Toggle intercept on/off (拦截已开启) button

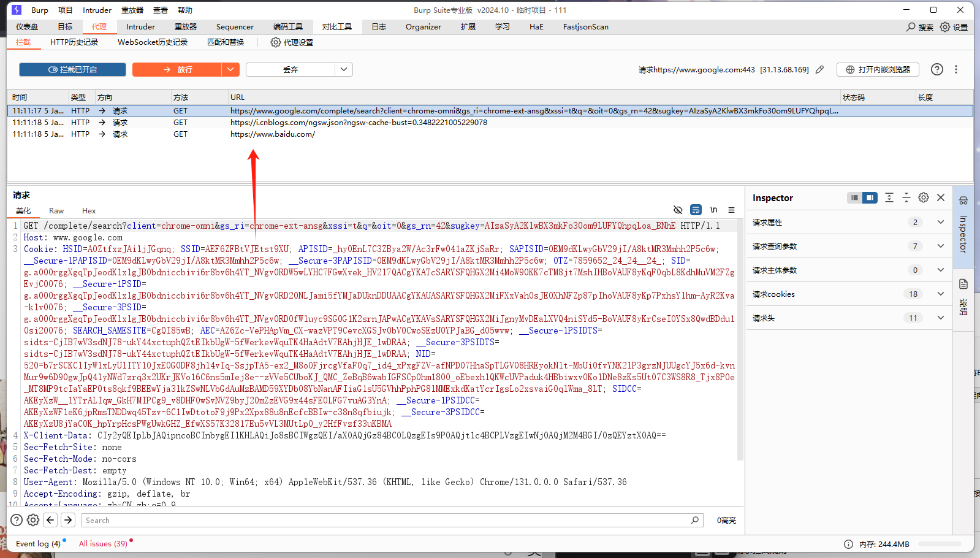tap(72, 69)
